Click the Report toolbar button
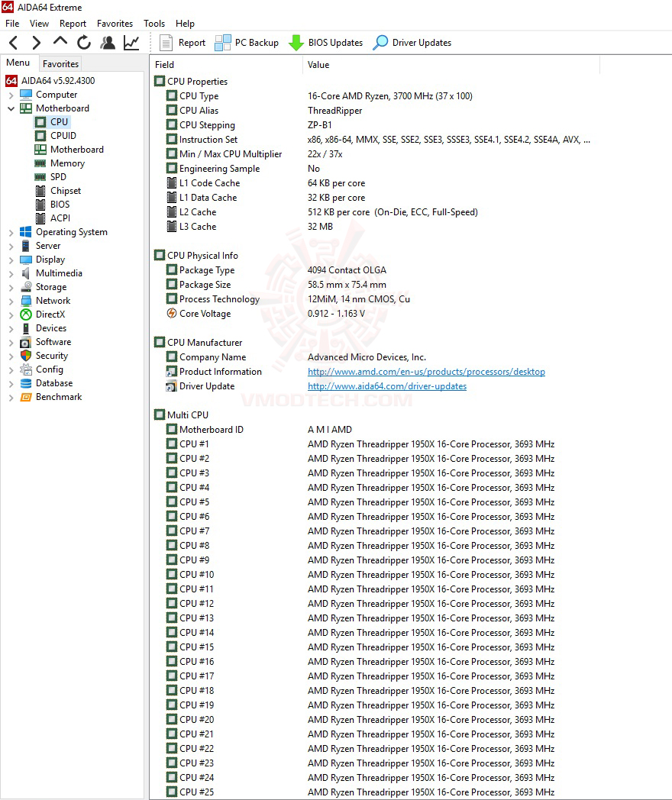 (183, 43)
